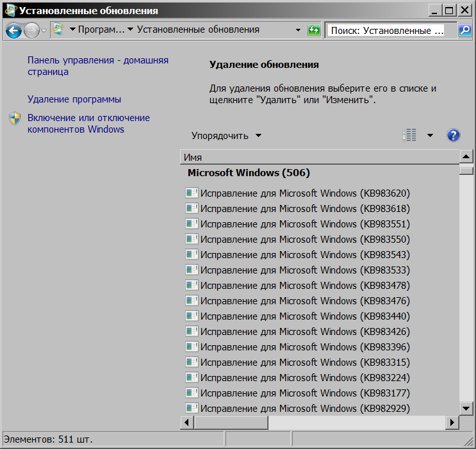Click the shield icon for Windows components
The width and height of the screenshot is (476, 449).
[x=15, y=118]
